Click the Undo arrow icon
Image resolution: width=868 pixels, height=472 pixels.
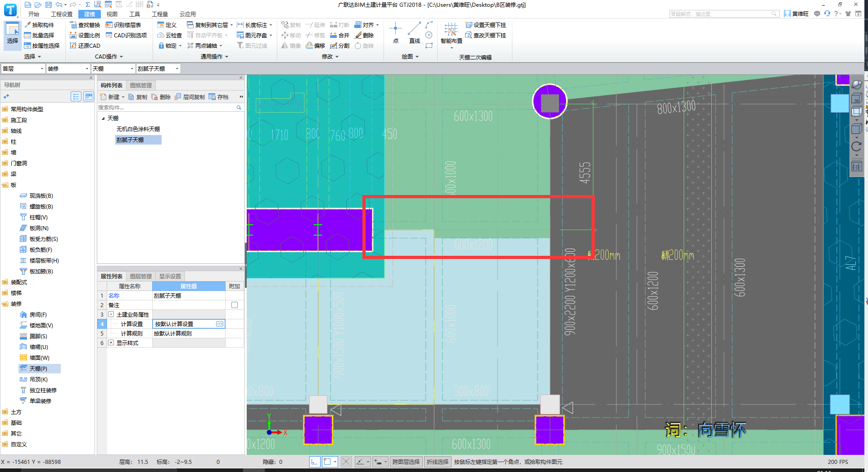(59, 5)
